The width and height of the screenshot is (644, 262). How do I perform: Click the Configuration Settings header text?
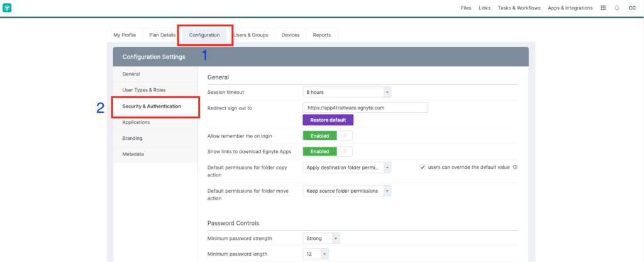(x=153, y=57)
